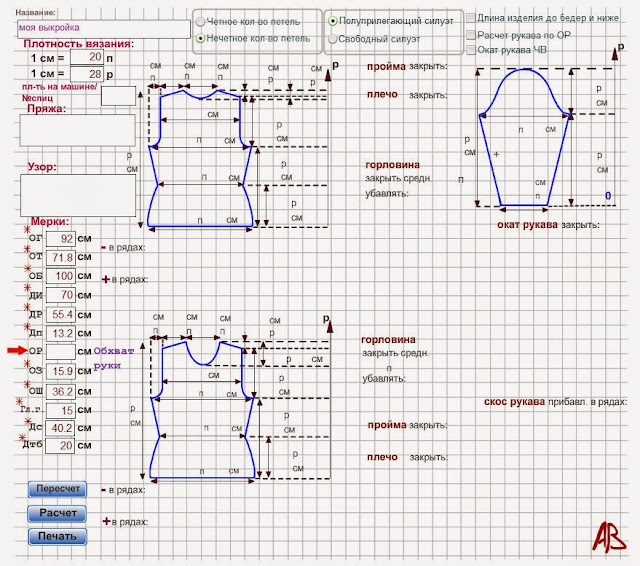Edit the ОГ measurement field showing 92
This screenshot has width=640, height=566.
click(x=61, y=239)
